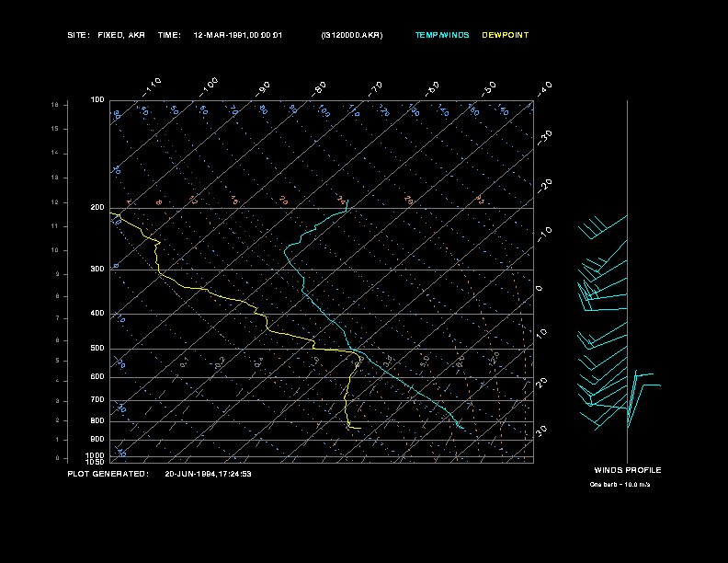Image resolution: width=728 pixels, height=563 pixels.
Task: Click the -80 isotherm label above chart
Action: (x=319, y=88)
